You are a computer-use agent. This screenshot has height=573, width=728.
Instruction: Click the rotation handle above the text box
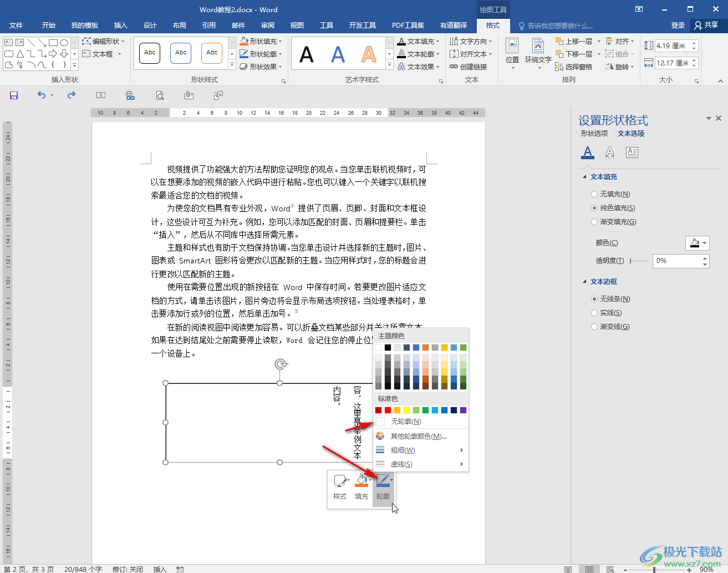click(x=281, y=364)
